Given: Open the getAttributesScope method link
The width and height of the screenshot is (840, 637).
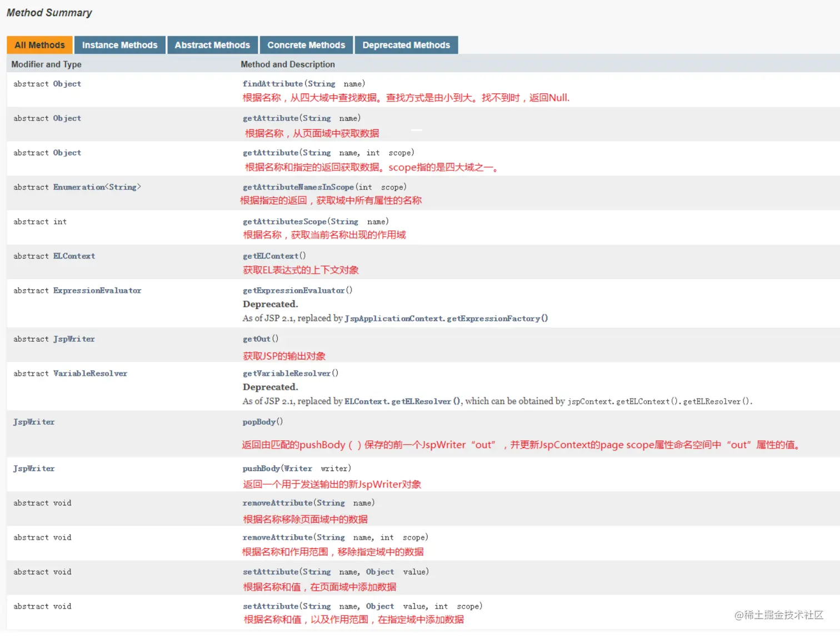Looking at the screenshot, I should click(x=284, y=222).
